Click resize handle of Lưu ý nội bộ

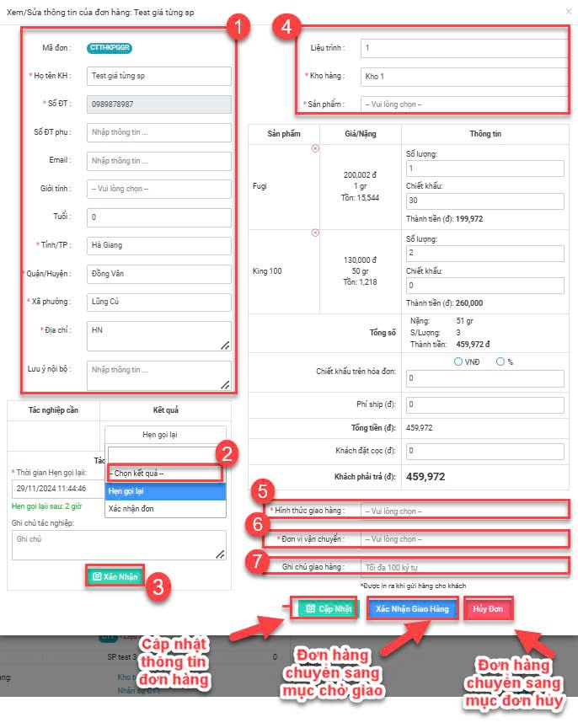(x=225, y=384)
